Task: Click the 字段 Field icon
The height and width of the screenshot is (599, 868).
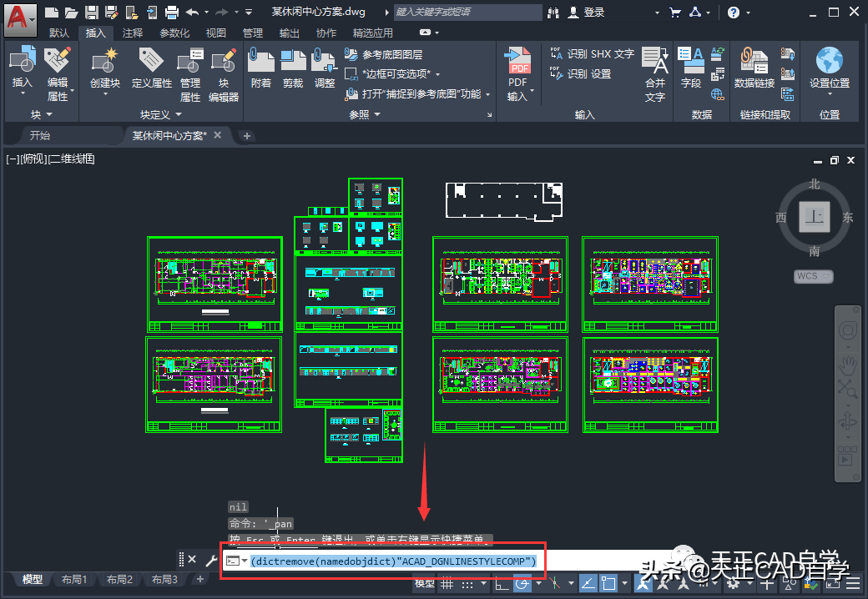Action: coord(691,62)
